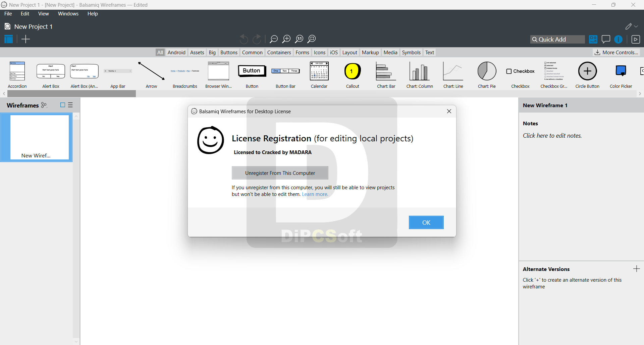
Task: Switch wireframes to list view
Action: pyautogui.click(x=70, y=105)
